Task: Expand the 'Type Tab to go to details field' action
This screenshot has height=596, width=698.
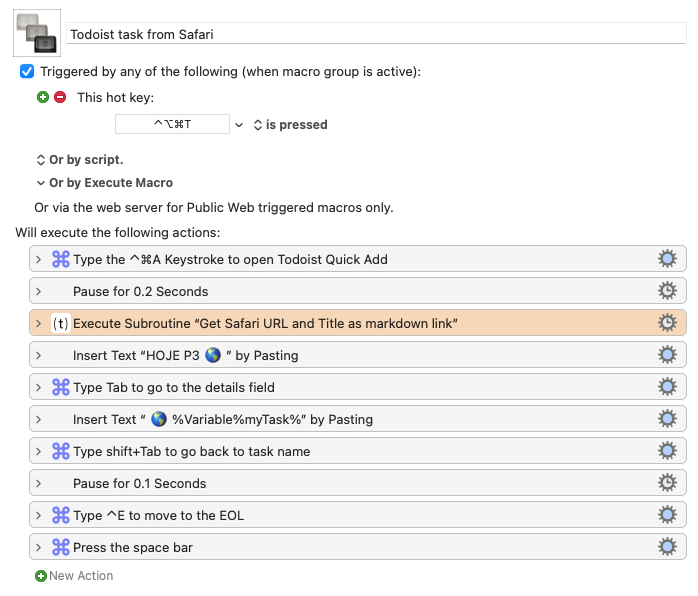Action: tap(38, 388)
